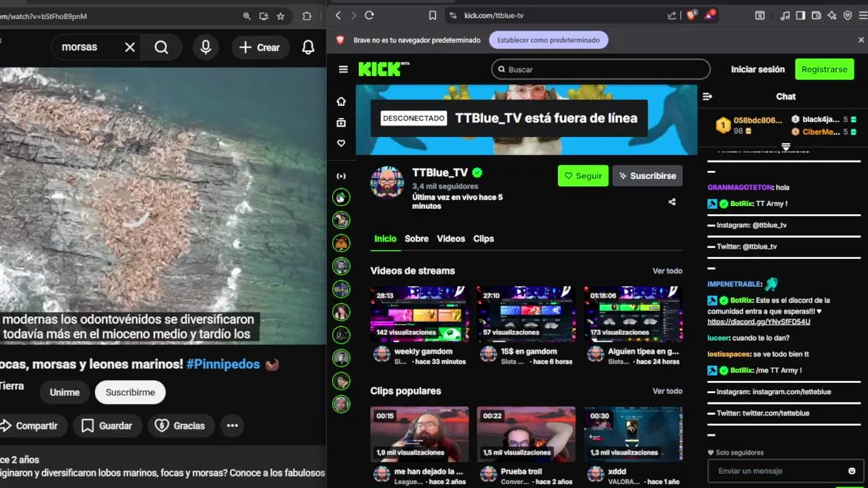Click Iniciar sesión on Kick
The width and height of the screenshot is (868, 488).
pyautogui.click(x=757, y=69)
